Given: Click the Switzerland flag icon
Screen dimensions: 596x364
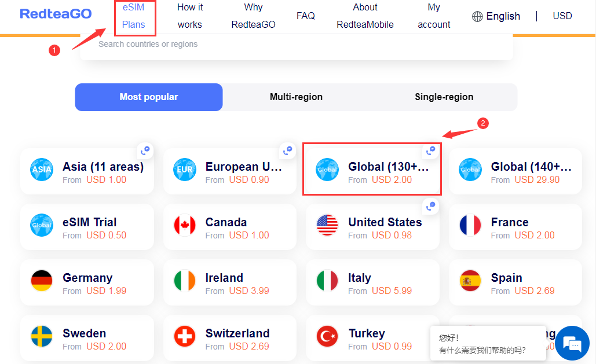Looking at the screenshot, I should 185,337.
